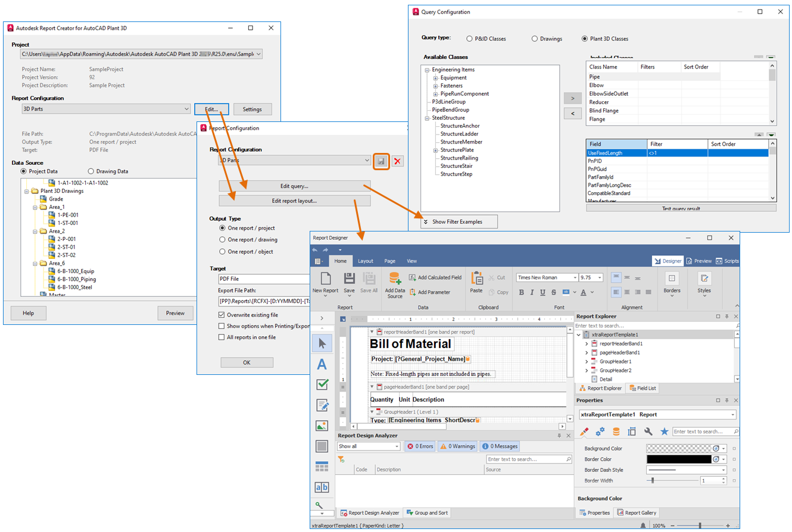Open the Report Gallery tab
The height and width of the screenshot is (532, 792).
[x=636, y=512]
